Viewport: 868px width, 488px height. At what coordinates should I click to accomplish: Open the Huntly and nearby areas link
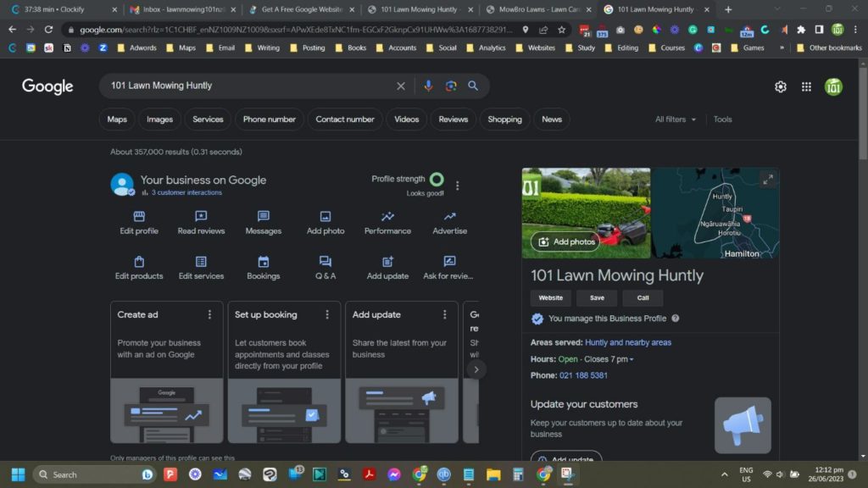tap(628, 342)
